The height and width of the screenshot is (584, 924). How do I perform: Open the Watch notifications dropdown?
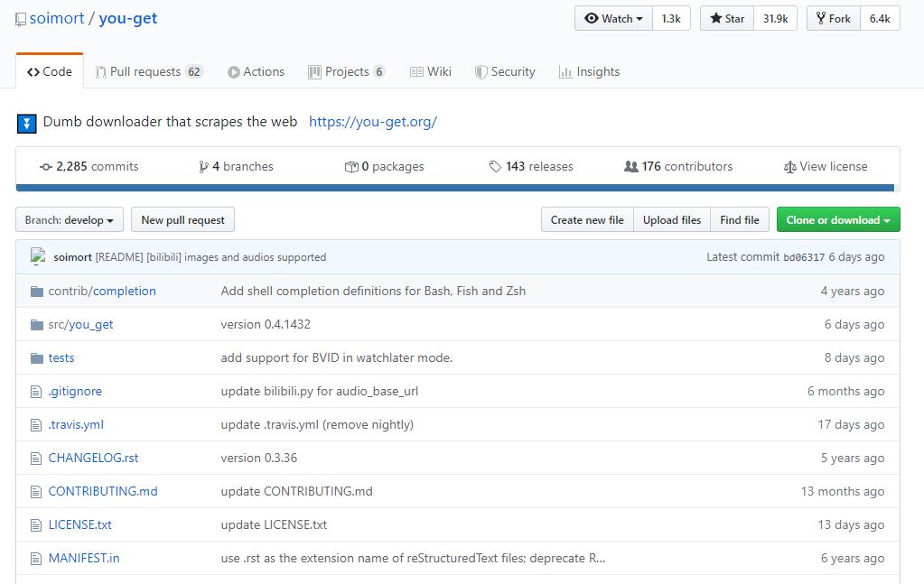click(x=614, y=18)
